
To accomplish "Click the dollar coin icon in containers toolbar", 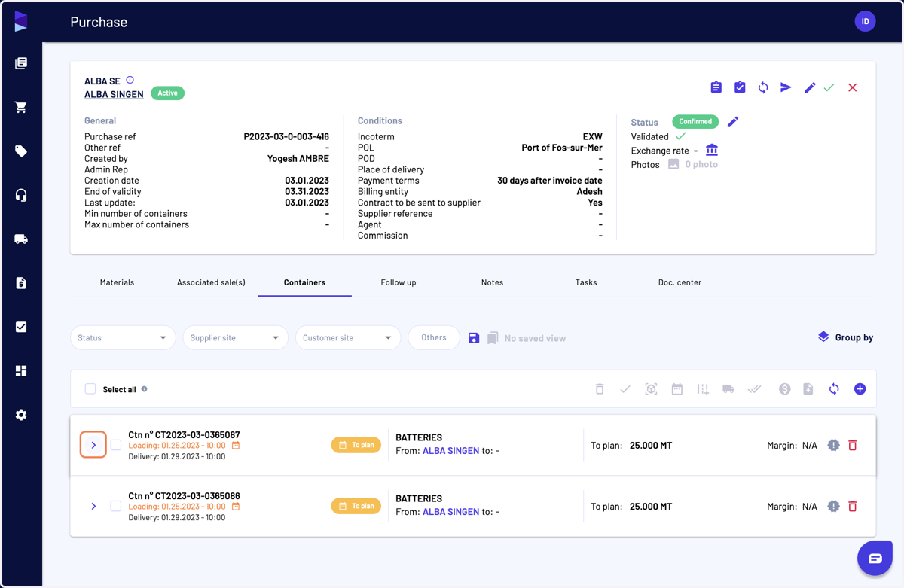I will (785, 389).
